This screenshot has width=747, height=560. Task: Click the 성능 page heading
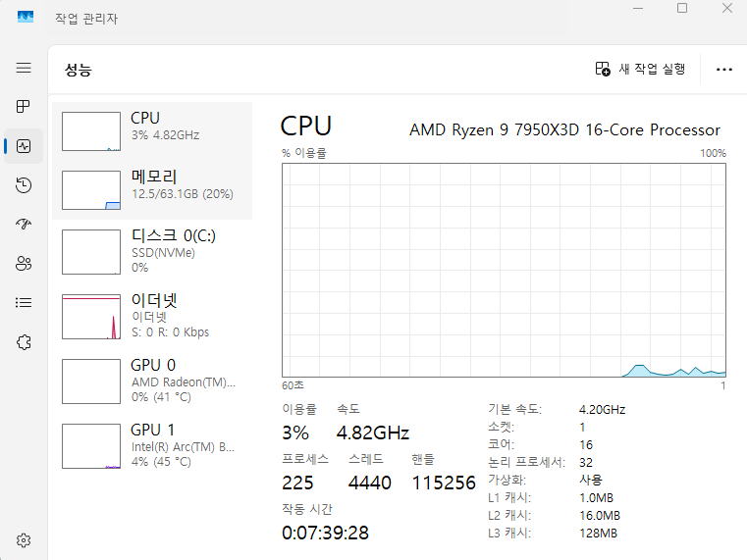click(x=79, y=70)
